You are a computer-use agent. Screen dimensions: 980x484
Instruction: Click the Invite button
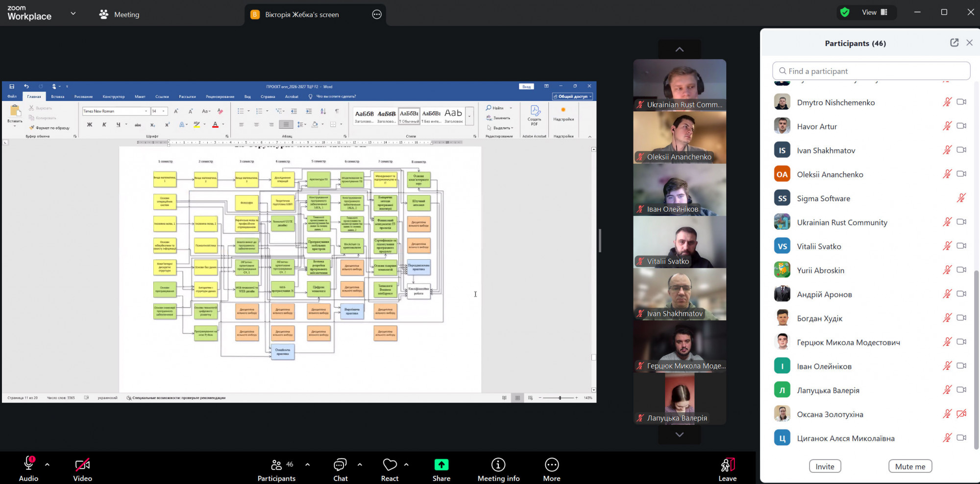(825, 466)
